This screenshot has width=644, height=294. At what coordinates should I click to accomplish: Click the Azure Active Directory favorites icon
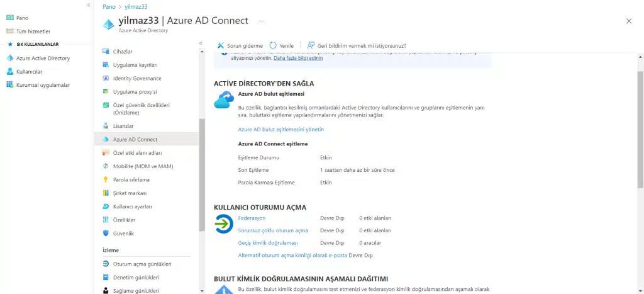(9, 59)
